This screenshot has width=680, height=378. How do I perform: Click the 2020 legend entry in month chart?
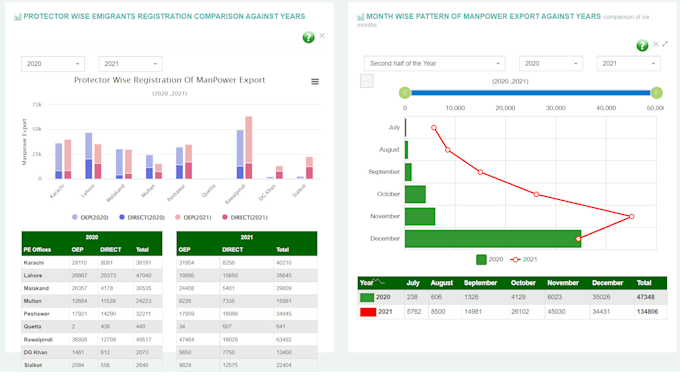coord(490,259)
